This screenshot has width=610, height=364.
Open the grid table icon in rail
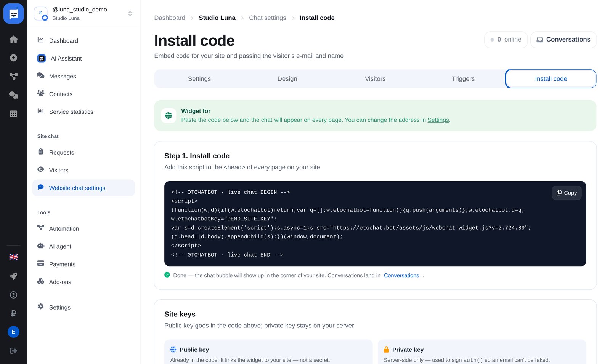(x=13, y=114)
